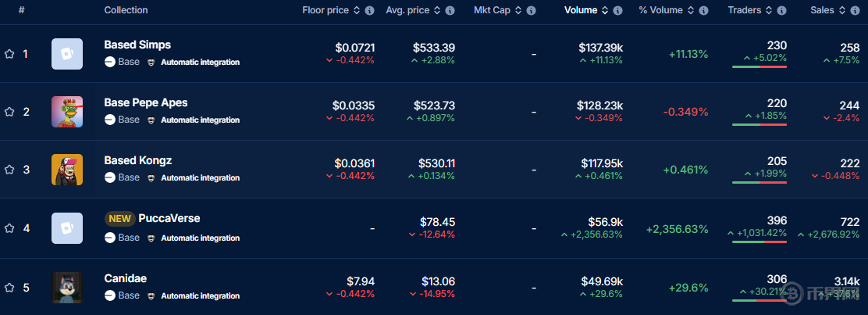Toggle the favorite star for Canidae
The image size is (868, 315).
click(9, 288)
